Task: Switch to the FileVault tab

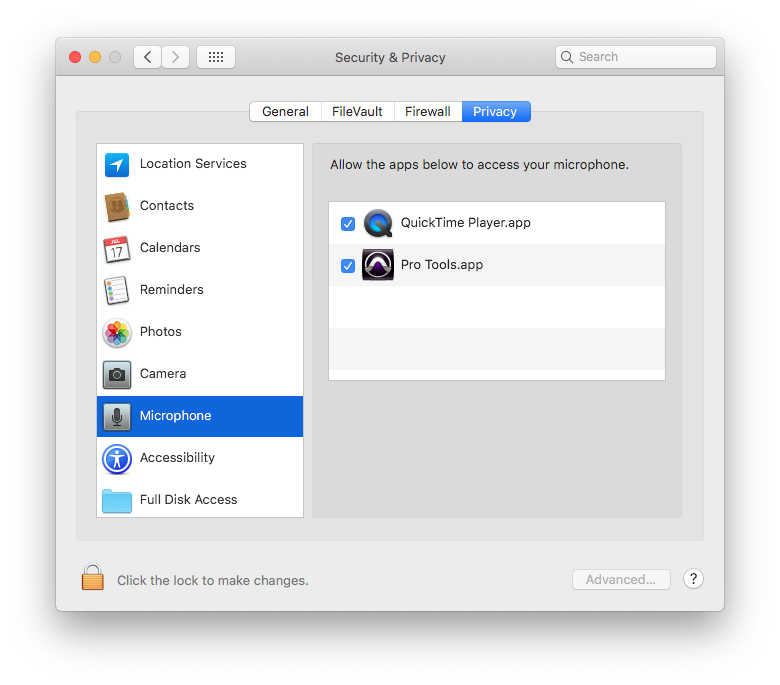Action: coord(358,111)
